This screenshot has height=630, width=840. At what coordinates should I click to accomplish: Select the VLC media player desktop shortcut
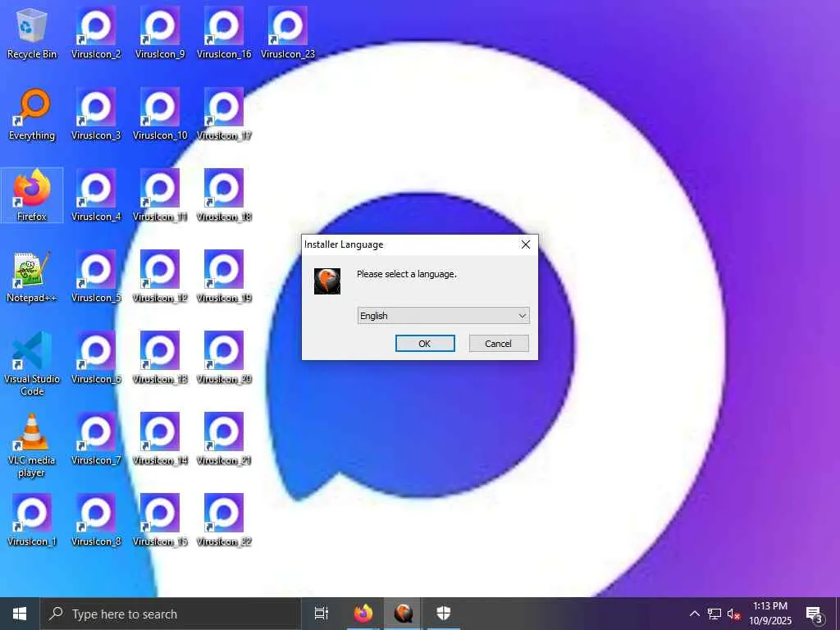[x=32, y=445]
